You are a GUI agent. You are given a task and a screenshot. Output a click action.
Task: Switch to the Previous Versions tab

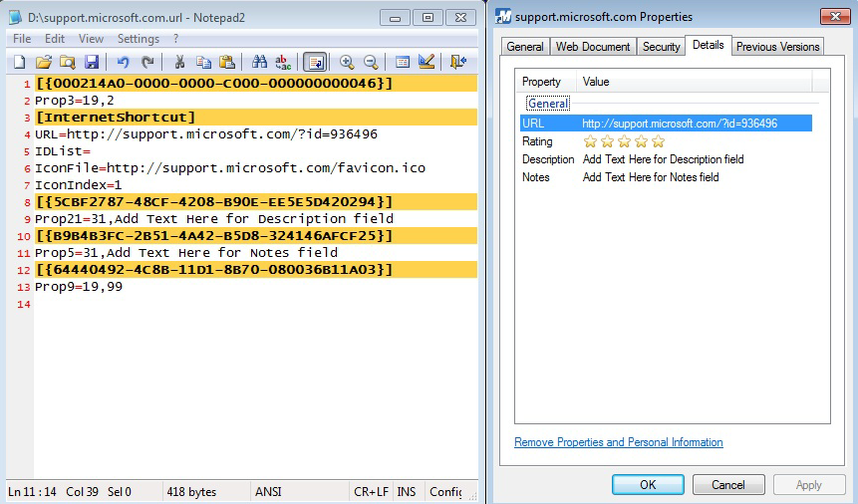[x=777, y=47]
